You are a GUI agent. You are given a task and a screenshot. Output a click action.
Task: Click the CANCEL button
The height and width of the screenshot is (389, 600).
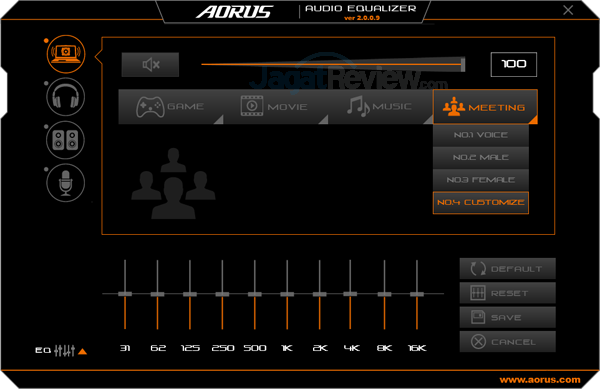(507, 342)
